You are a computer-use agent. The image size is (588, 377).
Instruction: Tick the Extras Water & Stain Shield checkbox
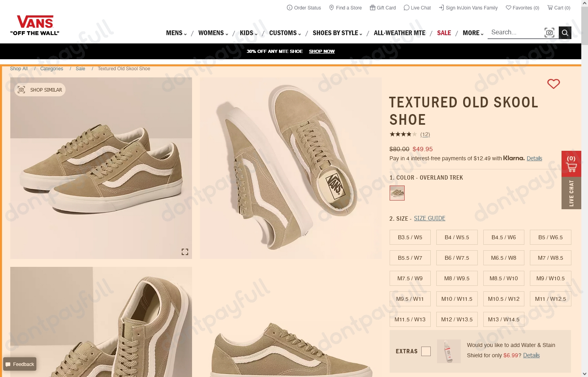(426, 351)
